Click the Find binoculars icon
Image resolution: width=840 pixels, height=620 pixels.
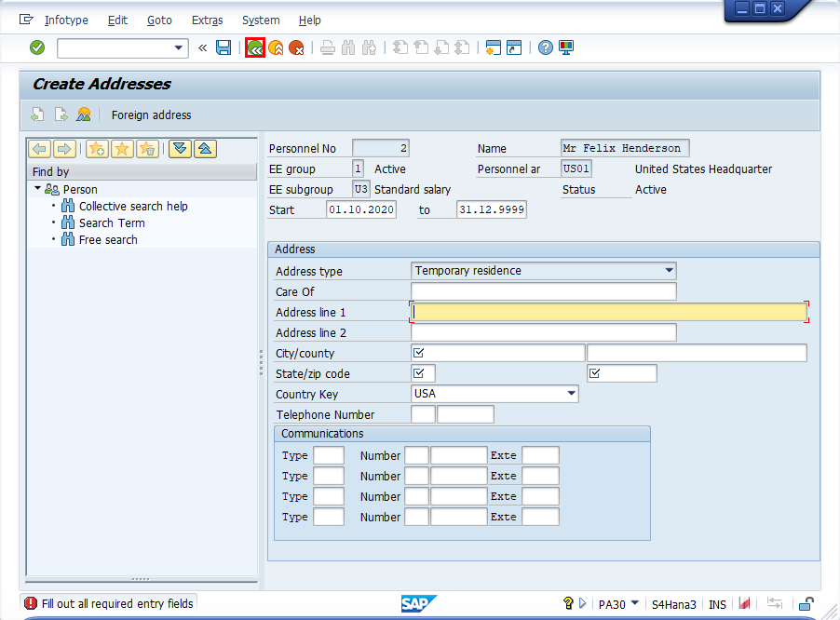click(348, 48)
